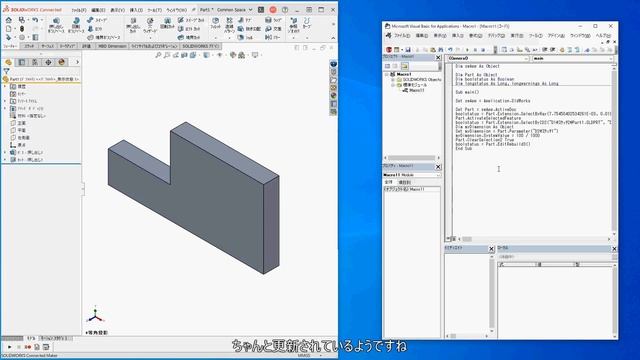The width and height of the screenshot is (640, 360).
Task: Click the Revolved Boss/Base tool
Action: point(76,25)
